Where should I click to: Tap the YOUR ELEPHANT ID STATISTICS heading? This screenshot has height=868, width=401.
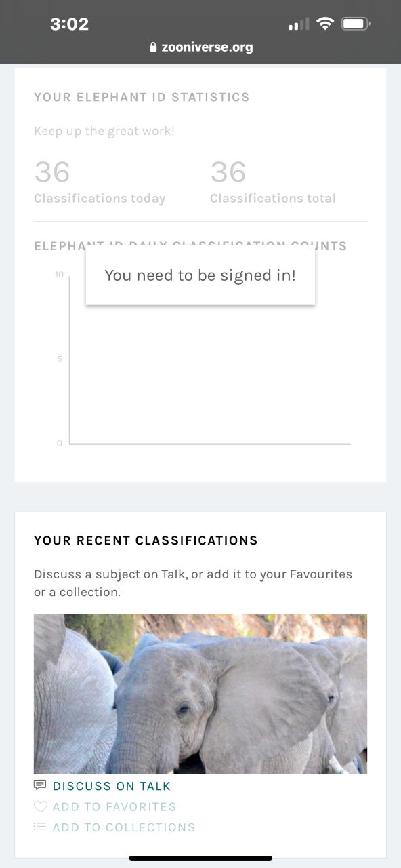point(142,97)
